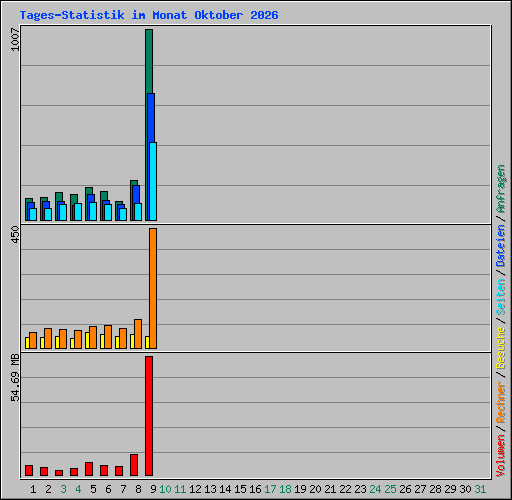Screen dimensions: 512x500
Task: Click the cyan Seiten bar for day 9
Action: tap(153, 181)
